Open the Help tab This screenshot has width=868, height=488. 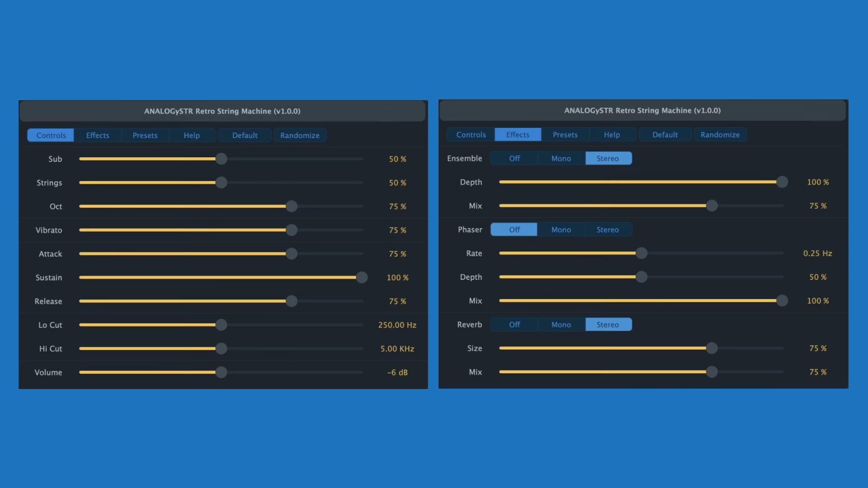191,135
